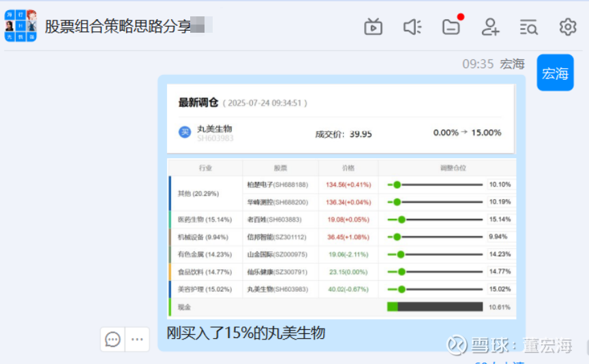The height and width of the screenshot is (364, 589).
Task: Click the 柏楚电子(SH688188) stock name
Action: pos(277,185)
